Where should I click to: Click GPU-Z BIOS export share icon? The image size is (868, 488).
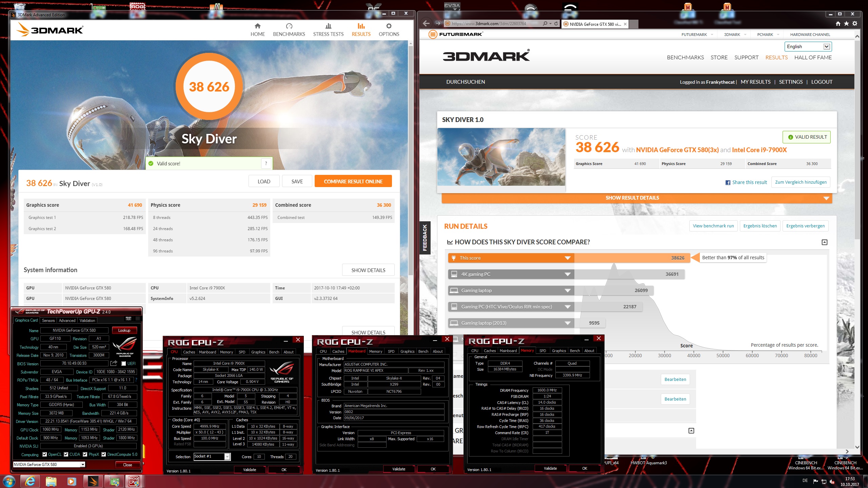(x=114, y=363)
